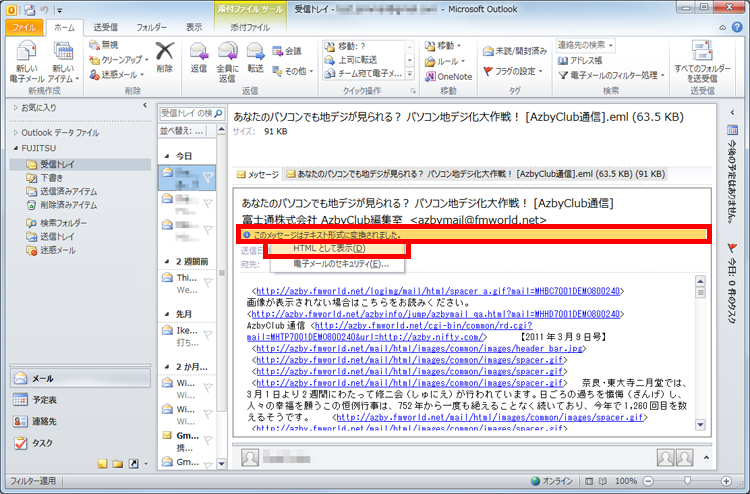Switch to the 表示 ribbon tab
This screenshot has height=494, width=750.
tap(194, 27)
